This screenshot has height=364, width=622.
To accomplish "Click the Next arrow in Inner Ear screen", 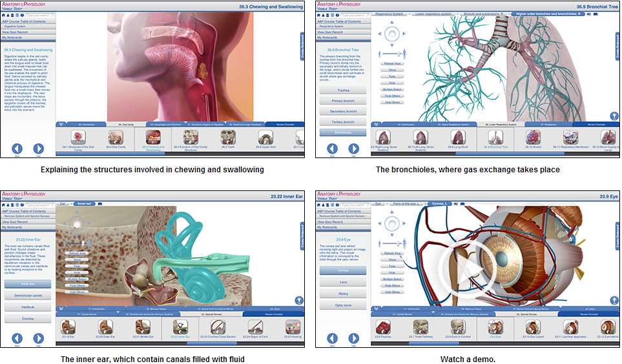I will pos(39,338).
